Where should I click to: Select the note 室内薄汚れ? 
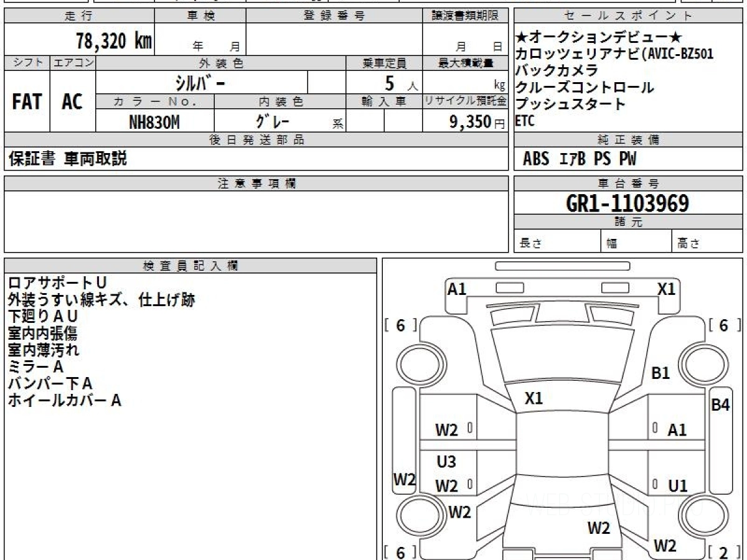[x=44, y=350]
